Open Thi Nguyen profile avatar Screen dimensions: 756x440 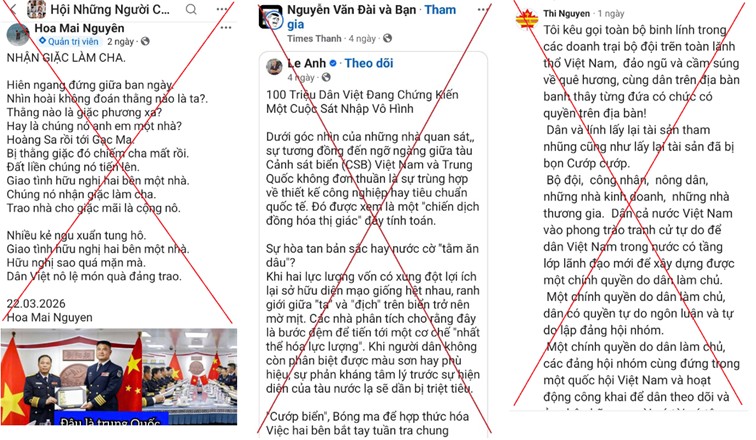click(x=526, y=19)
